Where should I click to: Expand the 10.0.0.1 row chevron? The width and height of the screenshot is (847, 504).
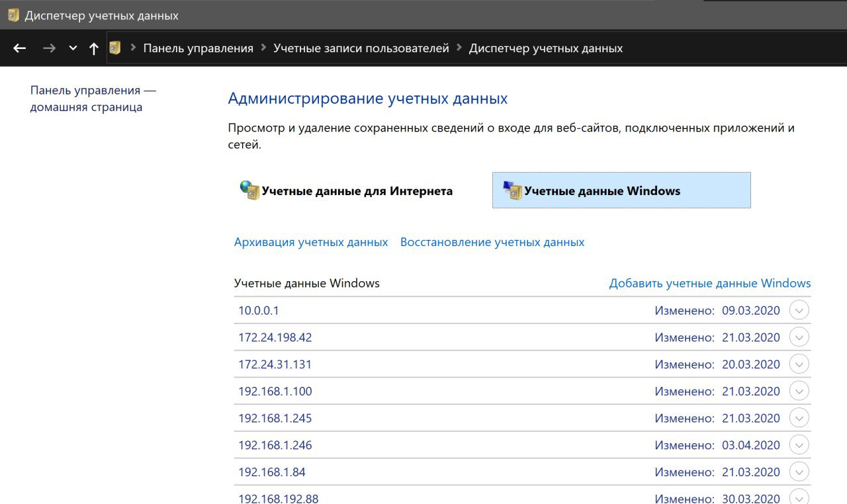pos(799,310)
